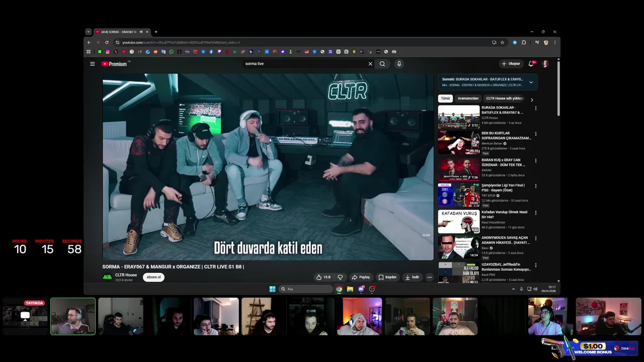Reload the page in Chrome

click(x=107, y=42)
